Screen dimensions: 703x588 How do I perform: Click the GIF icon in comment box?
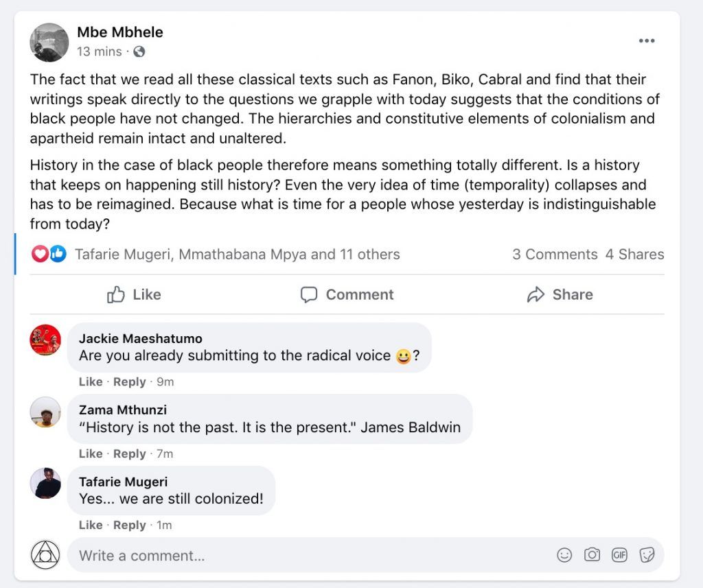coord(619,554)
